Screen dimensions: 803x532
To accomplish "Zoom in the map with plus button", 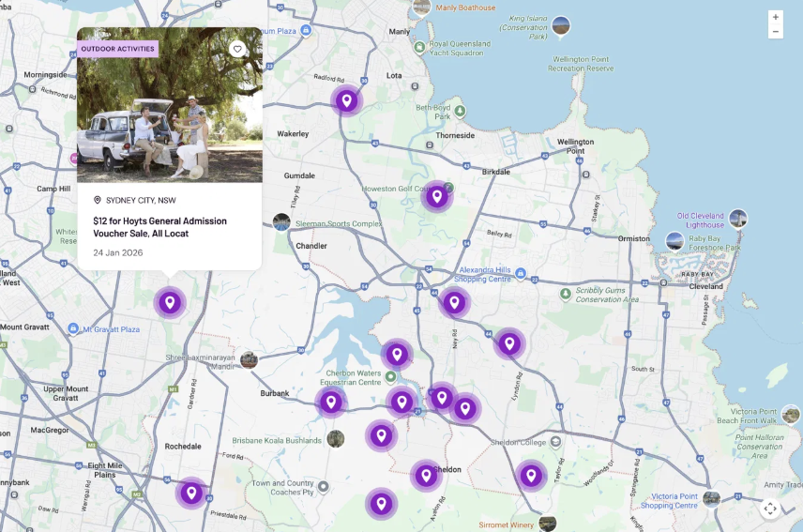I will pyautogui.click(x=776, y=17).
